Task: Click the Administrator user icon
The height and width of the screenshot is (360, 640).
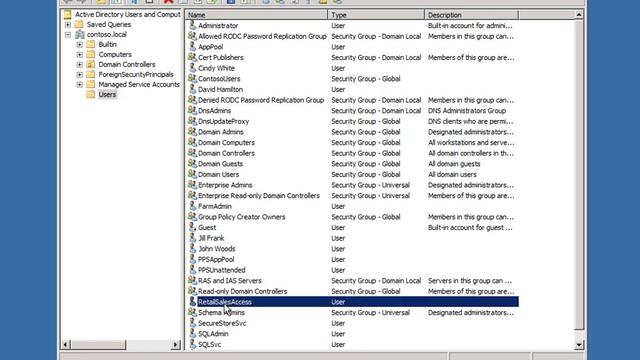Action: coord(192,25)
